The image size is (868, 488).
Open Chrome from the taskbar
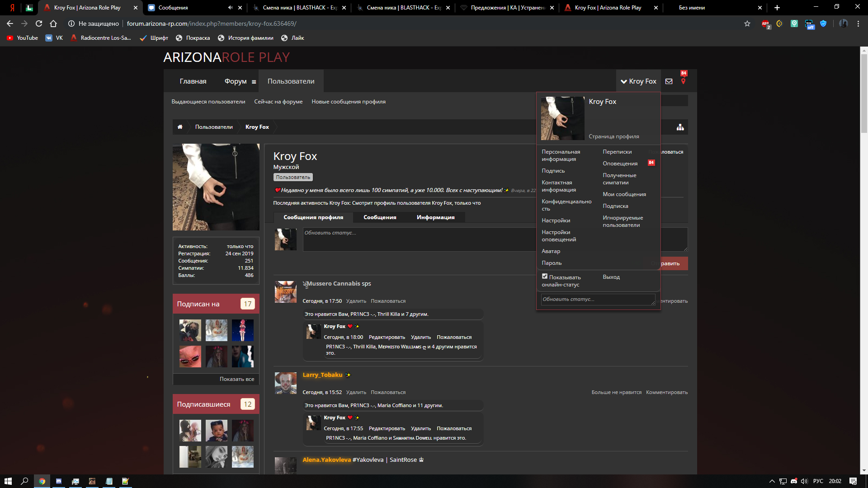pyautogui.click(x=42, y=481)
